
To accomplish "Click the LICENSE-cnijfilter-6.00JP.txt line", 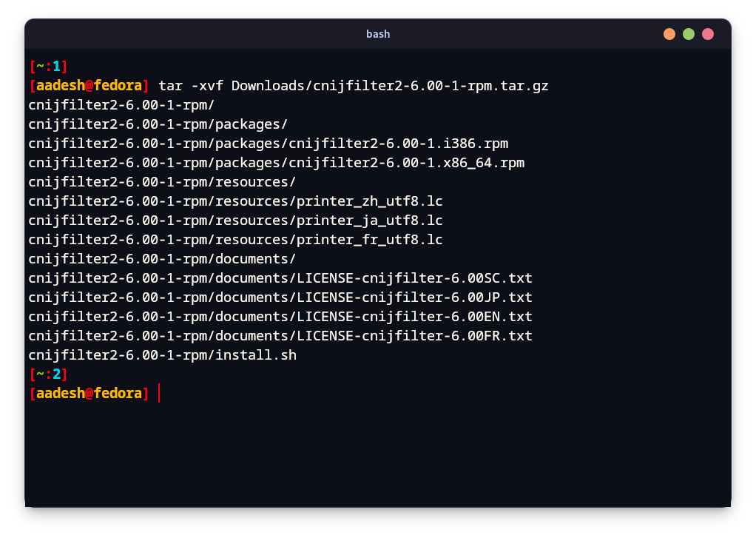I will (280, 297).
